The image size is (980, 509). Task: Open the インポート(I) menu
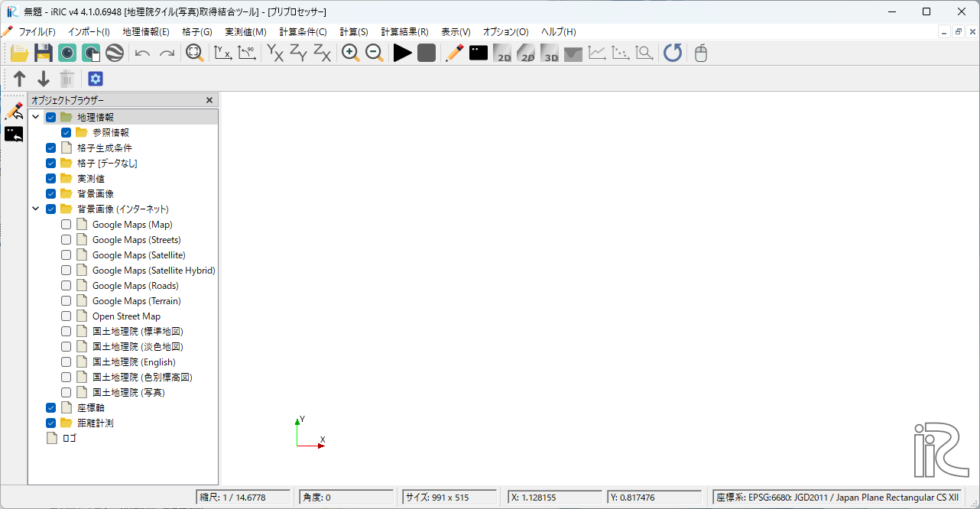pyautogui.click(x=89, y=31)
